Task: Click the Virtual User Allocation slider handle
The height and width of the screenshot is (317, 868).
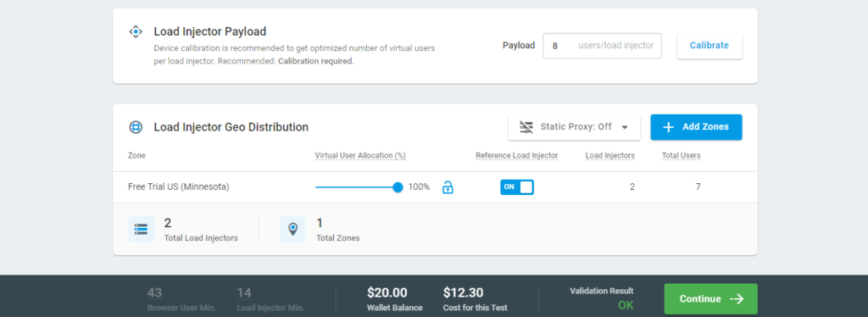Action: tap(398, 187)
